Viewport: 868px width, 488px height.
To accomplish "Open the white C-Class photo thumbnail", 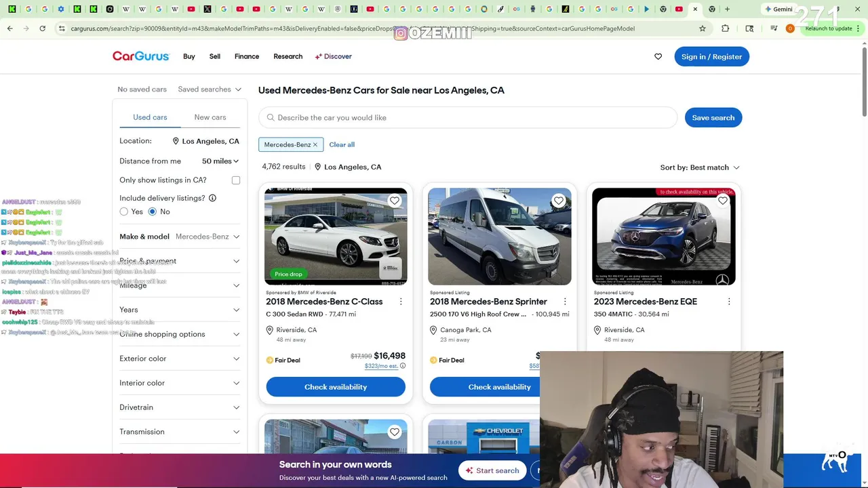I will pyautogui.click(x=336, y=237).
